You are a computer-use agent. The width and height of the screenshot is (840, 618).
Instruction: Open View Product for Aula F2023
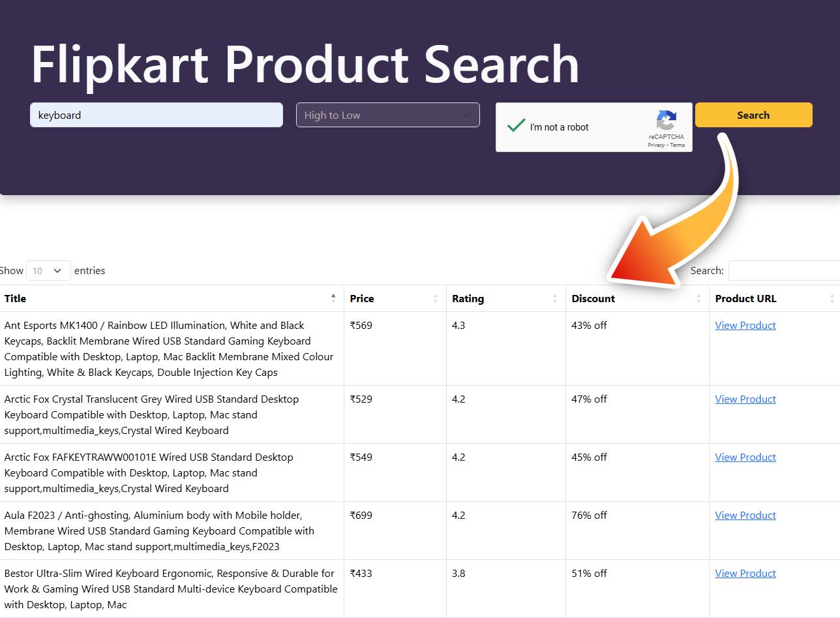click(x=745, y=515)
